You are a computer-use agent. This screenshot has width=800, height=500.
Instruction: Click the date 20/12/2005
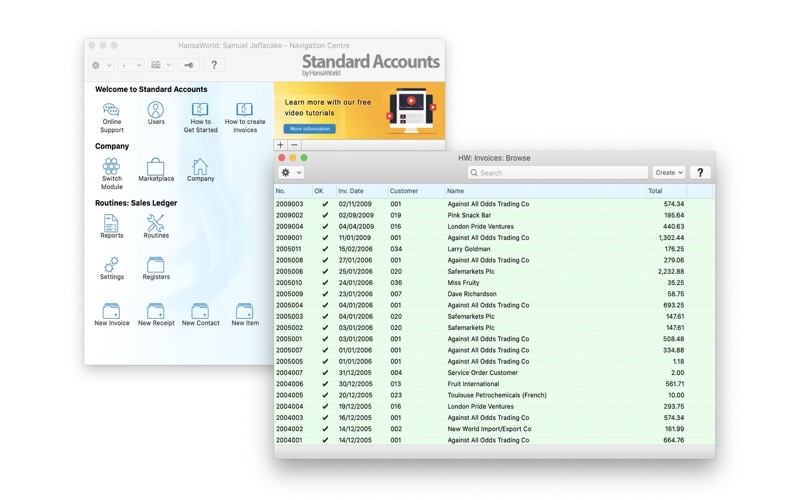[356, 395]
